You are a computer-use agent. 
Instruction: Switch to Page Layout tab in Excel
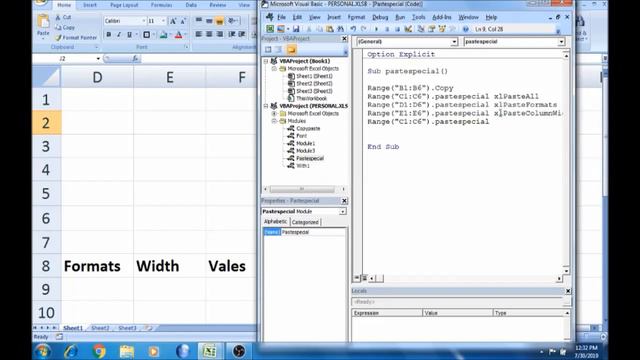click(x=124, y=5)
